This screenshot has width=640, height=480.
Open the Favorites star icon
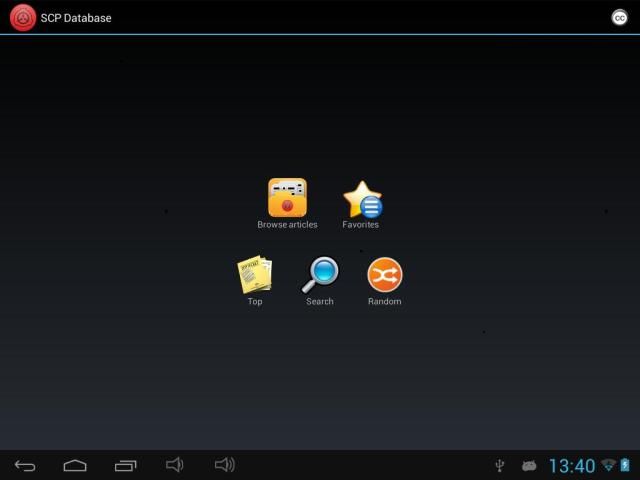tap(361, 199)
